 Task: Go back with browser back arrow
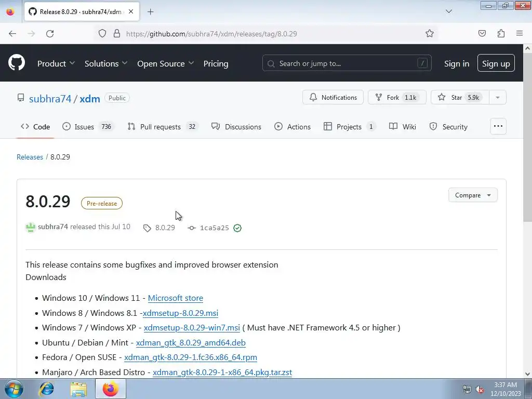[x=12, y=34]
